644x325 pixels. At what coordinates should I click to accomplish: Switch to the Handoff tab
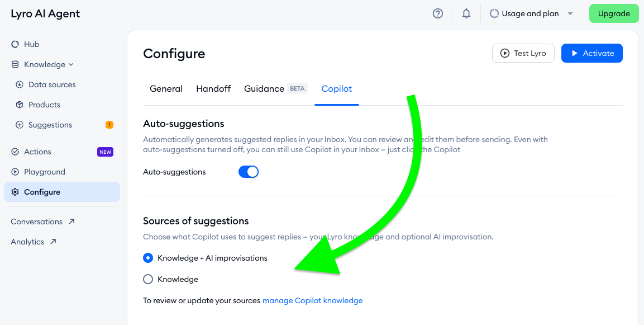213,88
